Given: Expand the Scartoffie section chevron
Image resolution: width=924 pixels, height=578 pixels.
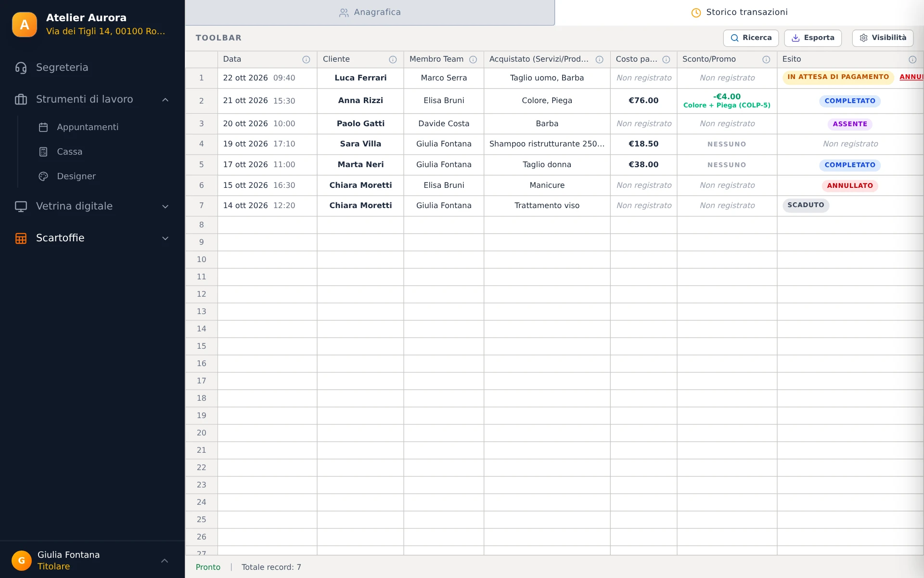Looking at the screenshot, I should tap(165, 238).
